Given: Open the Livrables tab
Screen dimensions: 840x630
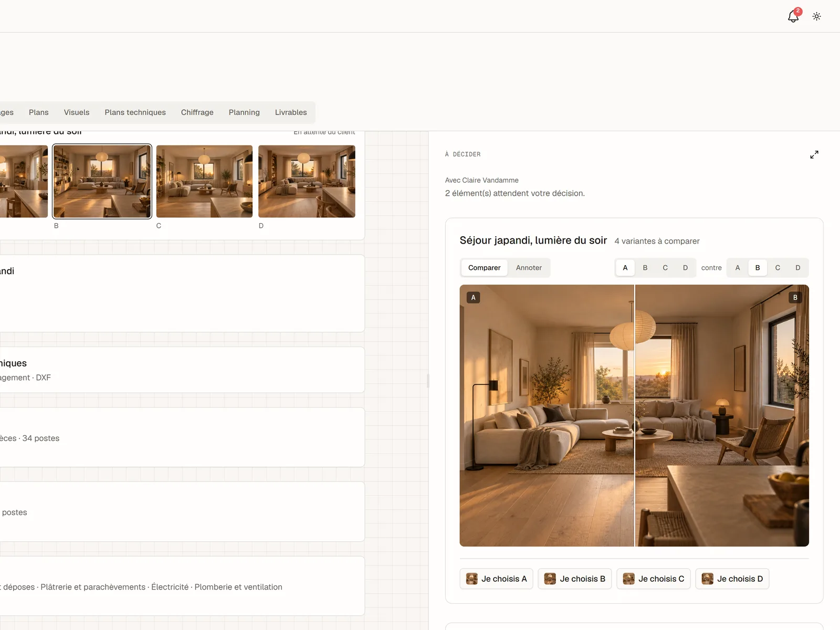Looking at the screenshot, I should pyautogui.click(x=291, y=112).
